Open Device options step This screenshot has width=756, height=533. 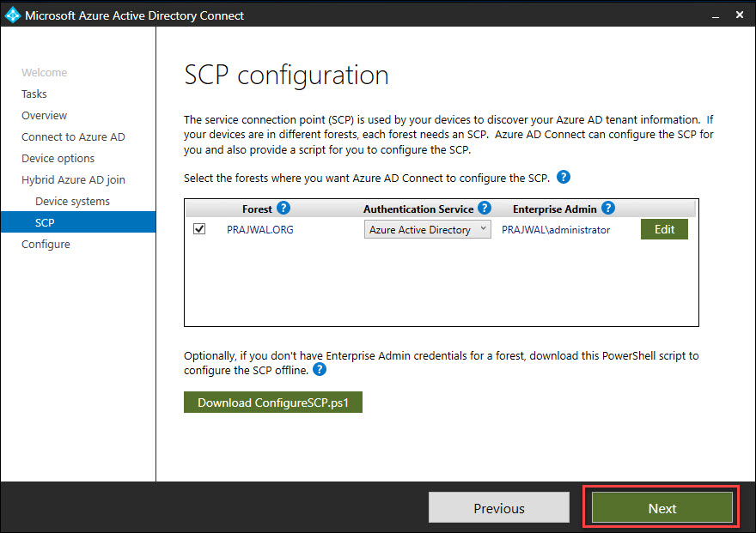(x=58, y=159)
